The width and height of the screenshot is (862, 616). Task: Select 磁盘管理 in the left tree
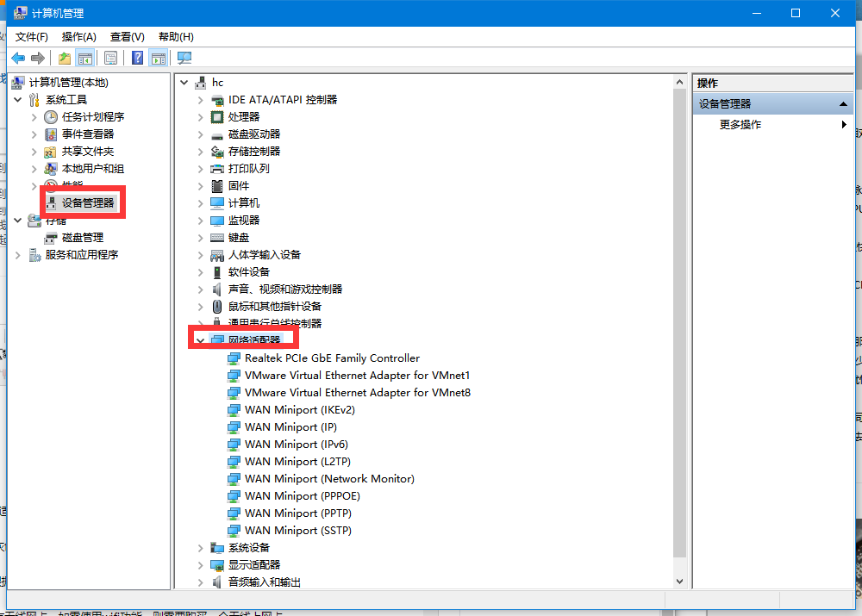coord(83,237)
